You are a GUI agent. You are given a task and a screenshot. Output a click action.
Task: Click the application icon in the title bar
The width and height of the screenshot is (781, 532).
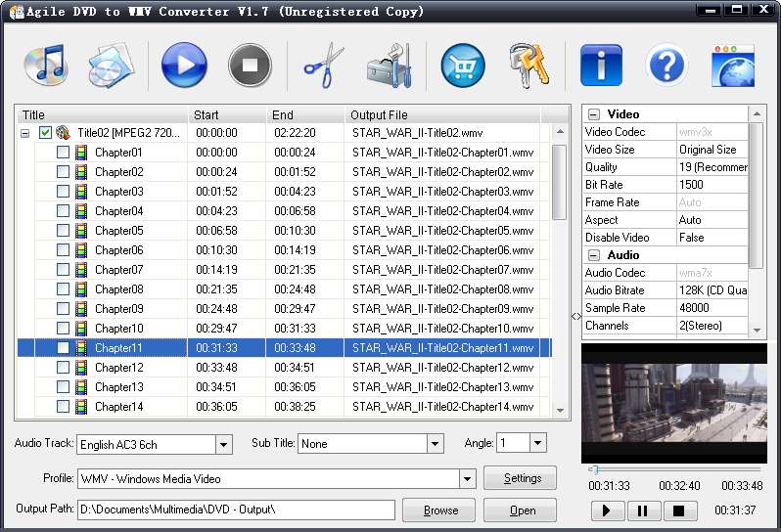click(x=17, y=12)
